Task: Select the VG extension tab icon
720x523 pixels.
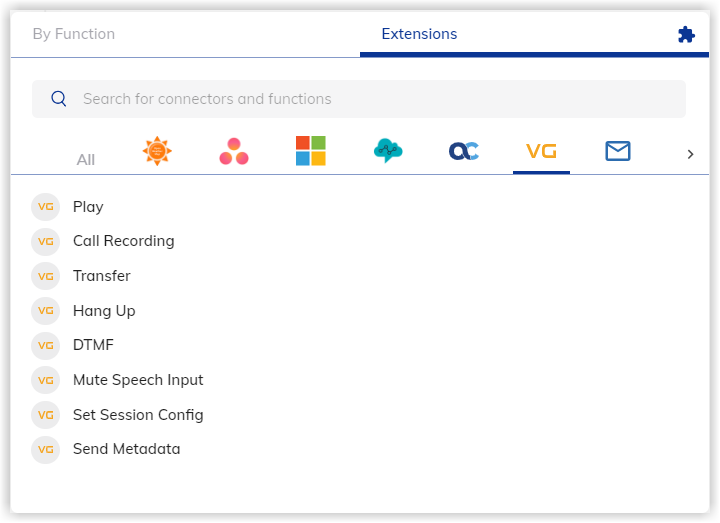Action: pyautogui.click(x=541, y=151)
